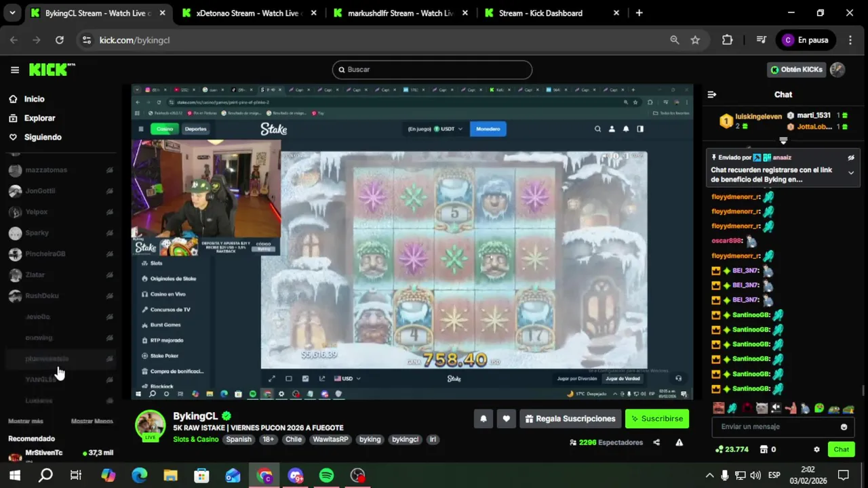This screenshot has height=488, width=868.
Task: Open a new browser tab
Action: tap(639, 13)
